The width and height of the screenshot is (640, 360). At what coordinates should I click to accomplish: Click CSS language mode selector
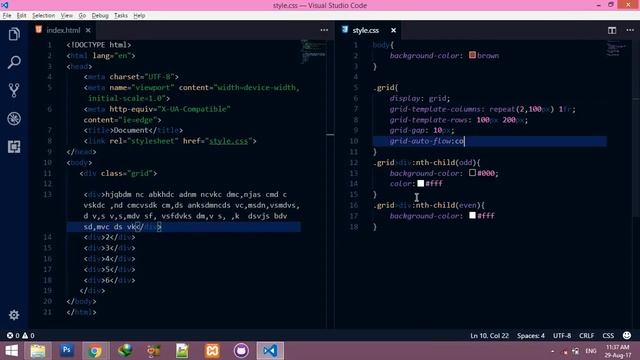point(608,336)
